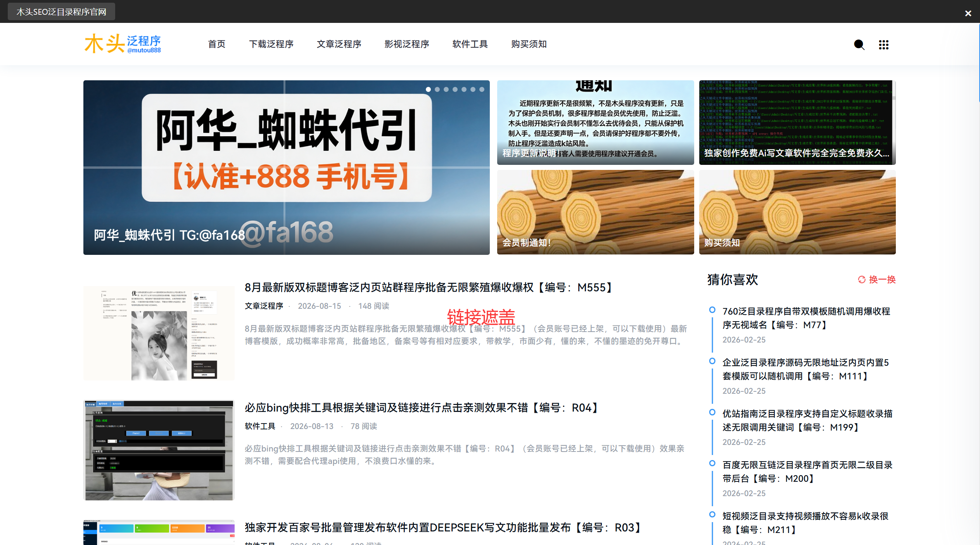
Task: Close the top bar with X
Action: tap(968, 13)
